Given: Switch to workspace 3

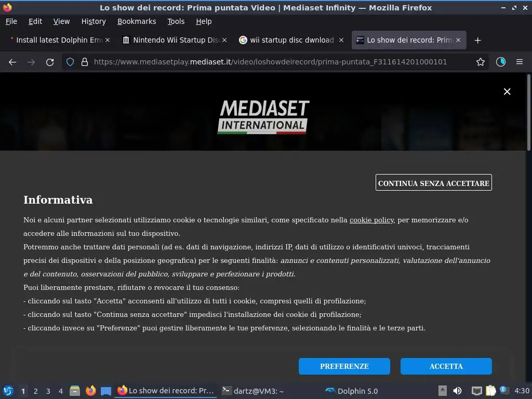Looking at the screenshot, I should click(48, 391).
